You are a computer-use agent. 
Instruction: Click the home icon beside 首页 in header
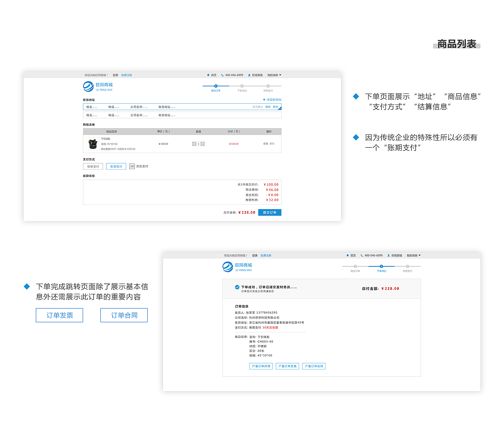[x=208, y=75]
